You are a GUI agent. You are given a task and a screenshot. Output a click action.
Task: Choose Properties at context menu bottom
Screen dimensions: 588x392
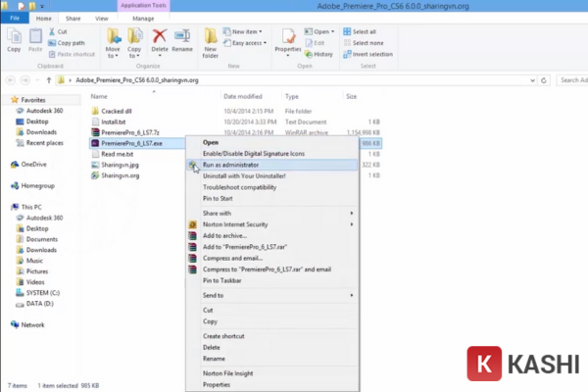pos(272,385)
